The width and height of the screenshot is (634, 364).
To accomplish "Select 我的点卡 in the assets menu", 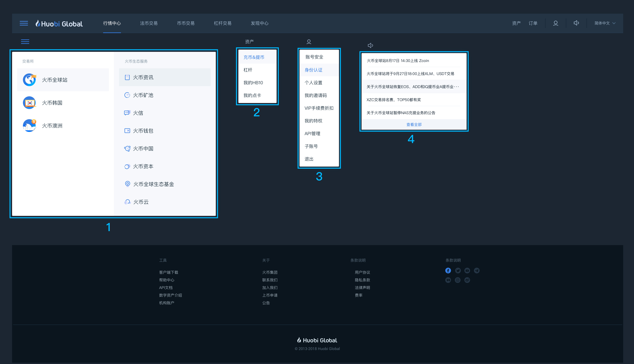I will 257,95.
